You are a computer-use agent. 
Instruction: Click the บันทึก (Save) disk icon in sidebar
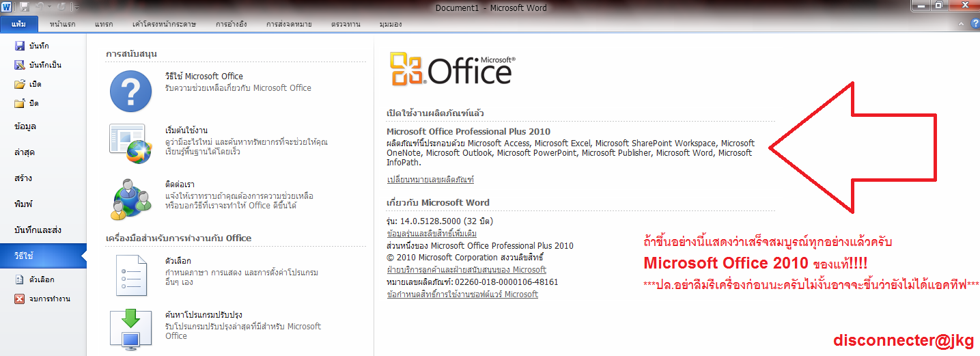(x=20, y=46)
